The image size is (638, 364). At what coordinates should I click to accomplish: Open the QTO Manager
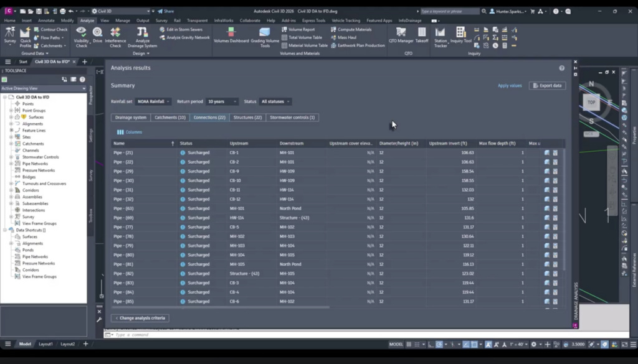click(401, 35)
